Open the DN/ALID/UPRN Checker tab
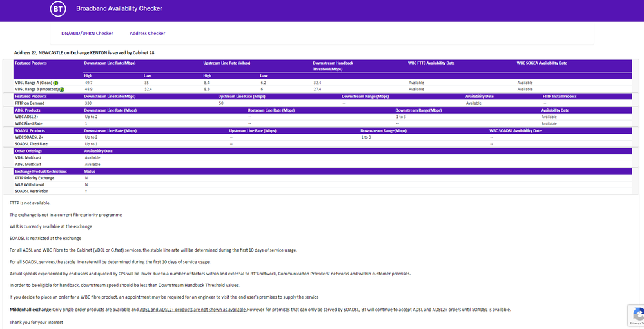The image size is (644, 329). pos(87,33)
